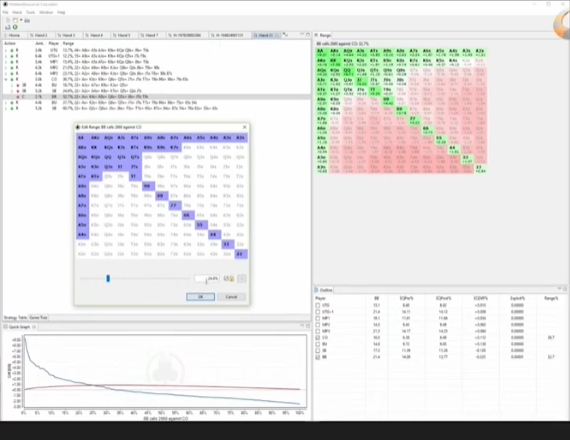Screen dimensions: 570x440
Task: Expand the UTG raise row in the tree
Action: coord(6,51)
